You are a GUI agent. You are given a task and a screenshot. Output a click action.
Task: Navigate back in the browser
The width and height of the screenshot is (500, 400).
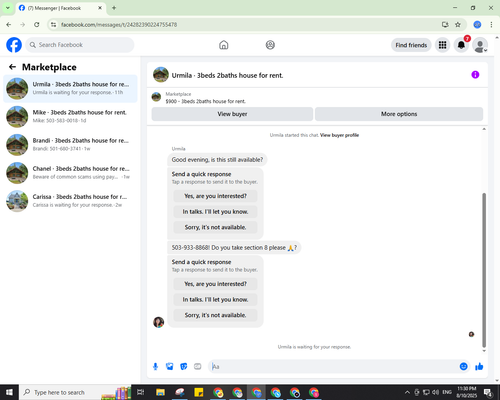[9, 25]
